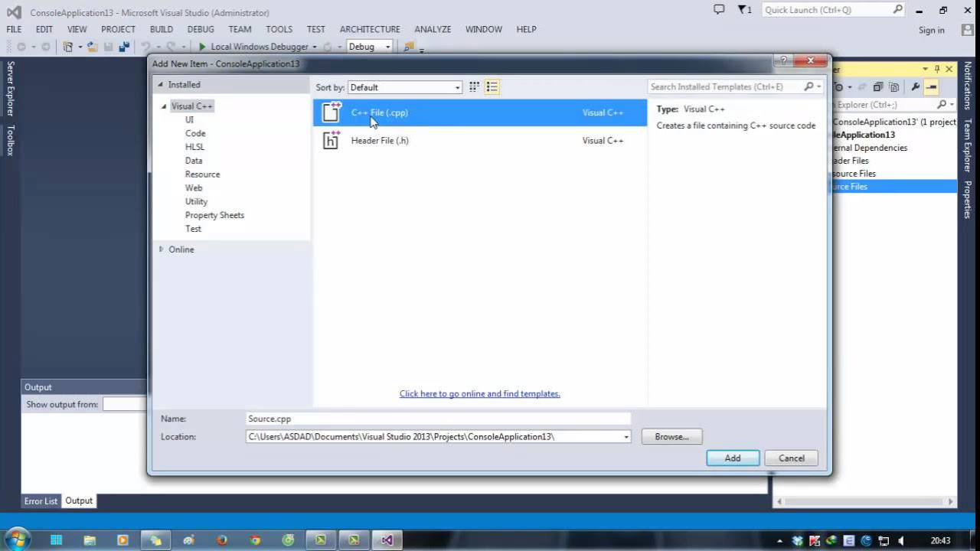The height and width of the screenshot is (551, 980).
Task: Open the DEBUG menu
Action: pyautogui.click(x=201, y=29)
